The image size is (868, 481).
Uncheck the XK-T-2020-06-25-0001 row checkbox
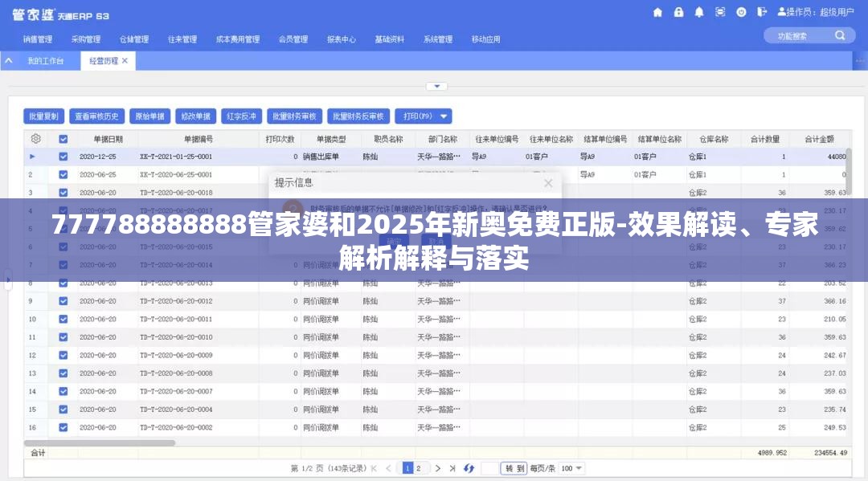(x=63, y=175)
